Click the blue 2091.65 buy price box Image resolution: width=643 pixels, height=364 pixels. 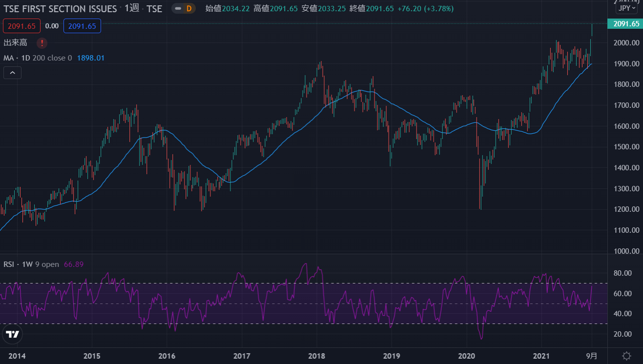[x=82, y=26]
